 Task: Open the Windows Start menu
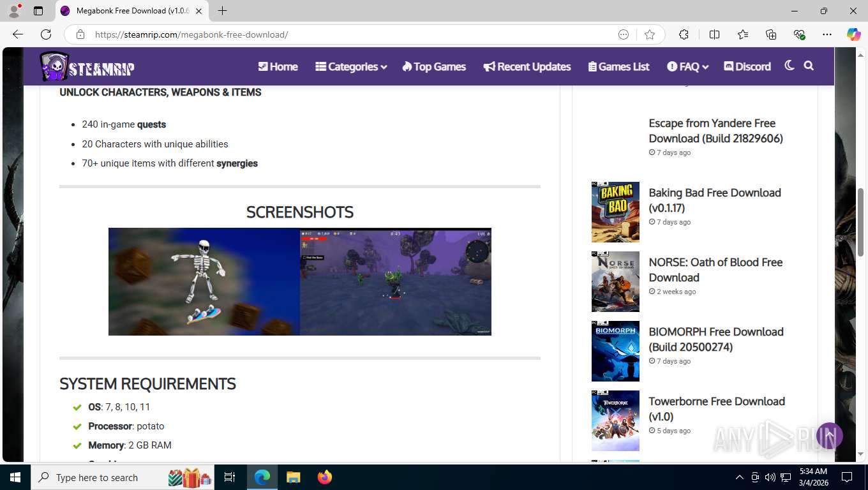click(x=15, y=477)
